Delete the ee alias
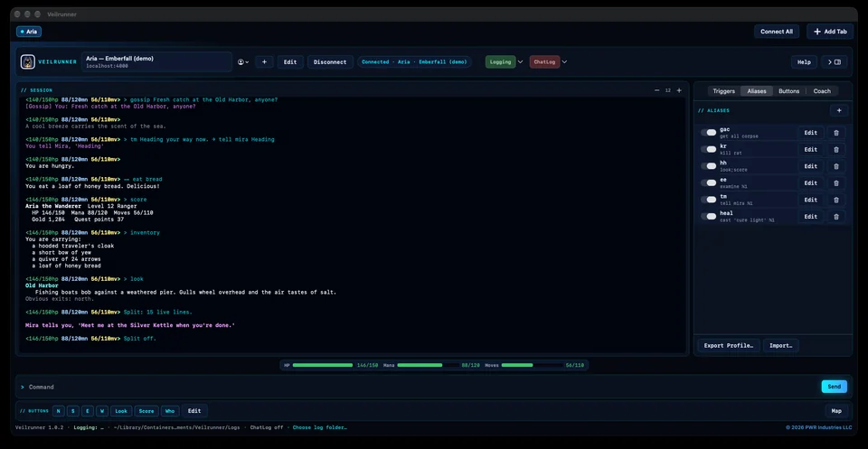This screenshot has height=449, width=868. (x=835, y=183)
